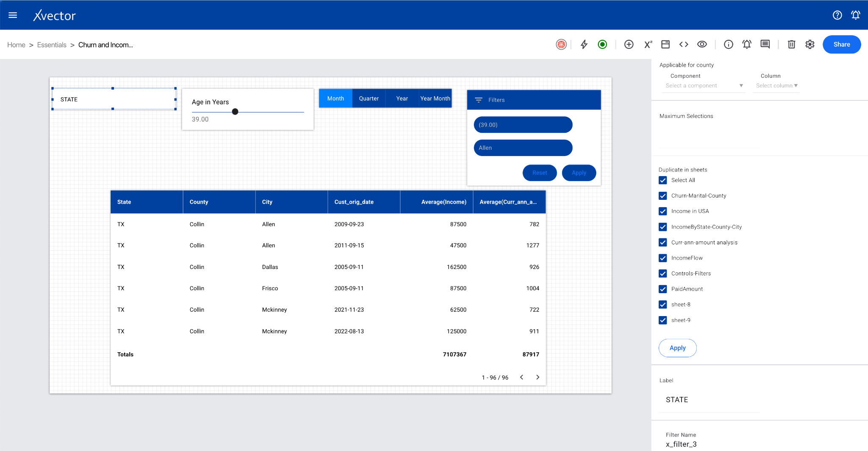Go to next table page arrow
This screenshot has width=868, height=451.
(538, 377)
